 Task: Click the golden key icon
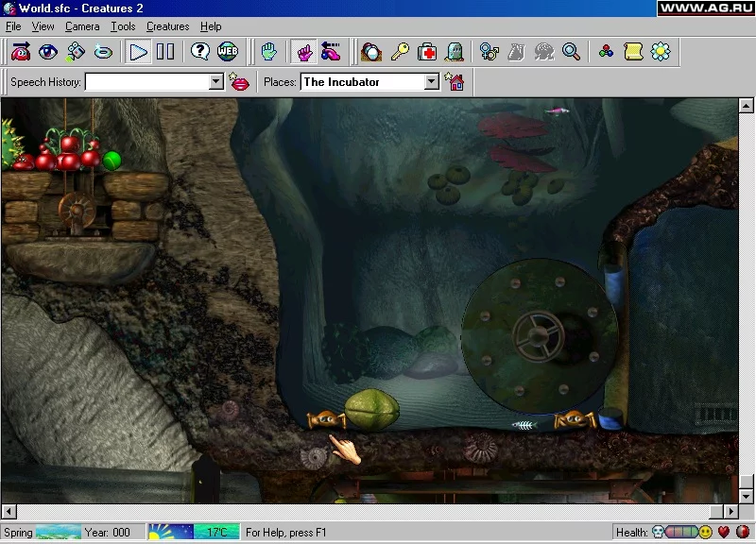[400, 52]
